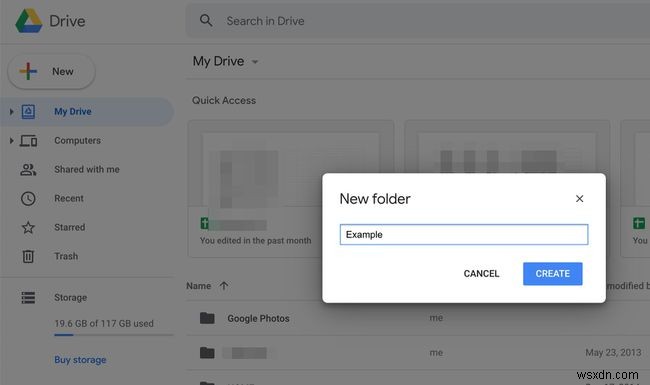The image size is (650, 385).
Task: Click 19.6 GB of 117 GB used text
Action: 104,323
